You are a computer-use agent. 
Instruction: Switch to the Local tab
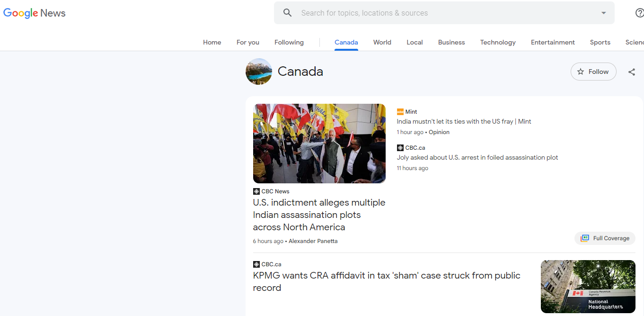(x=415, y=42)
